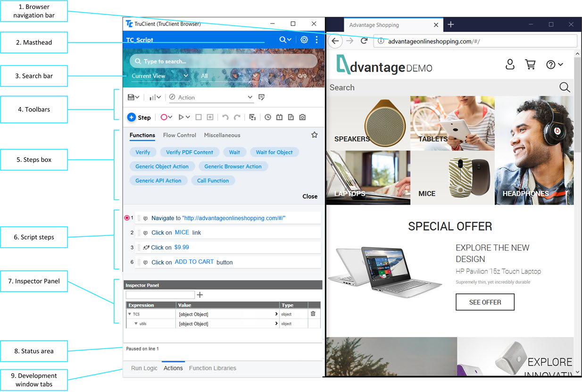Open the Function Libraries tab
Image resolution: width=582 pixels, height=392 pixels.
click(x=212, y=368)
